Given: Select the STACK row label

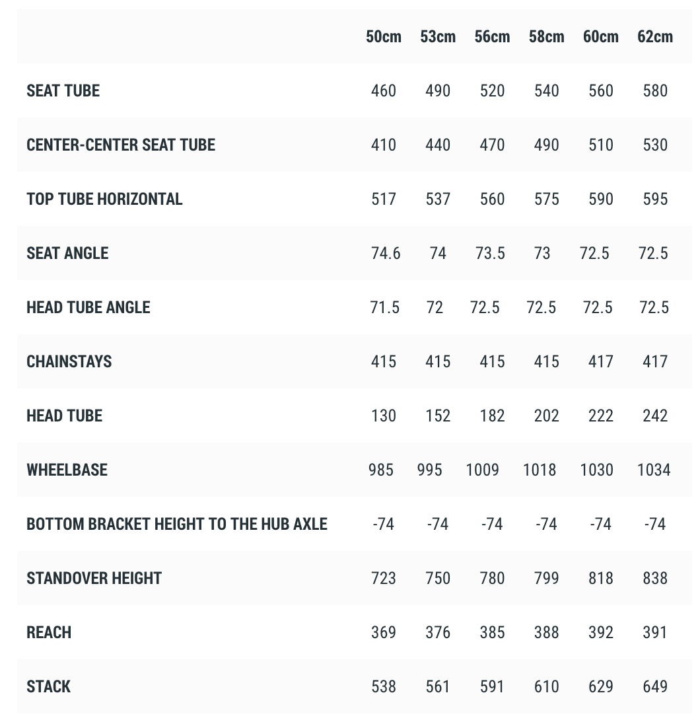Looking at the screenshot, I should [48, 686].
